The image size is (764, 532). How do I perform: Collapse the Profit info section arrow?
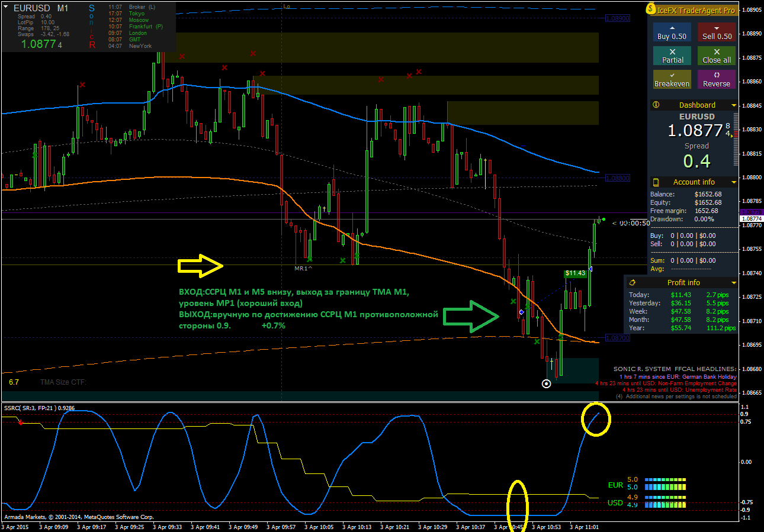coord(734,283)
